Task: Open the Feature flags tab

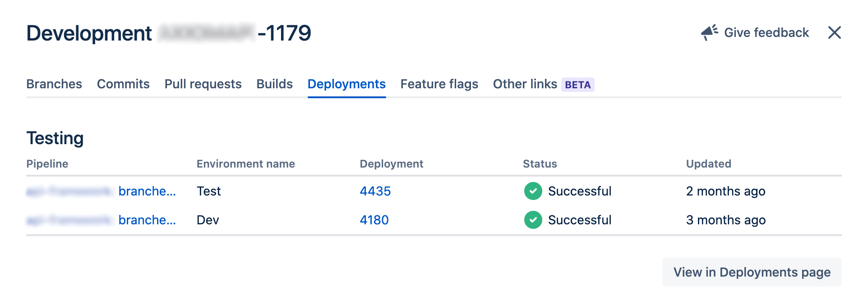Action: coord(439,84)
